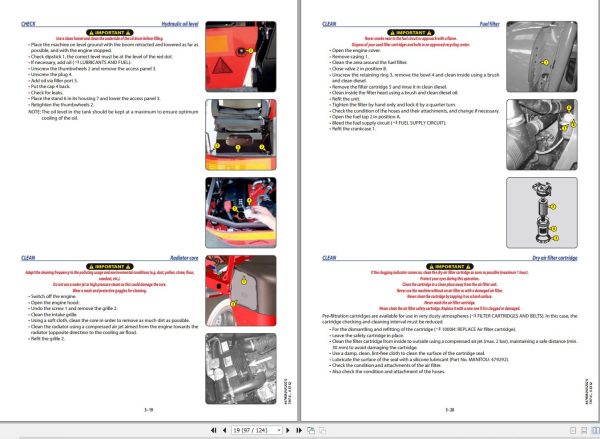Click the 'CHECK' section label
Screen dimensions: 600x439
[x=28, y=24]
